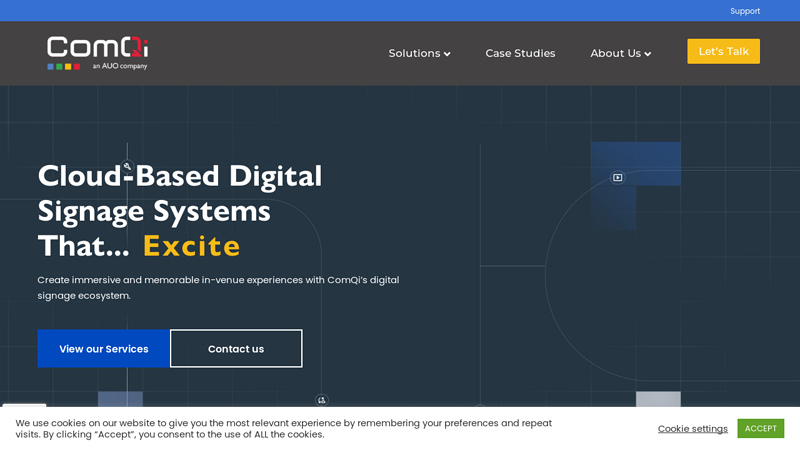
Task: Click the View our Services button
Action: (104, 348)
